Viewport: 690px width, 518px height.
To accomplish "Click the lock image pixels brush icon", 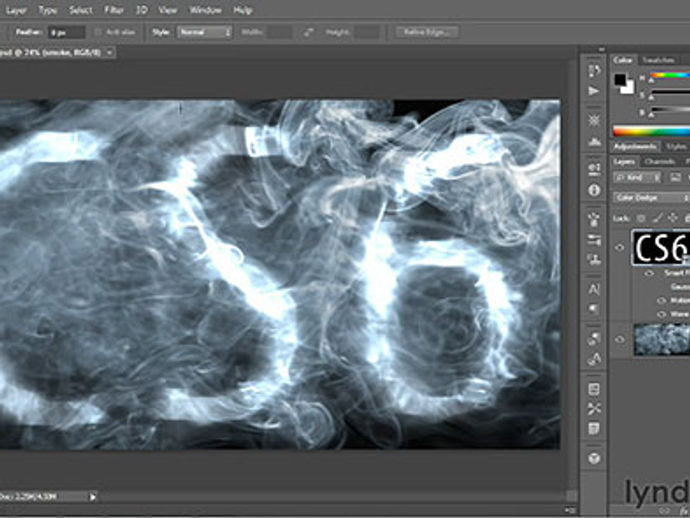I will 657,218.
